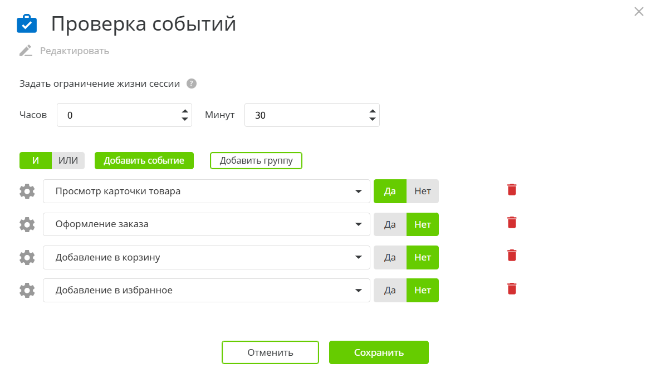Open the Добавление в избранное dropdown
The height and width of the screenshot is (373, 651).
[206, 290]
